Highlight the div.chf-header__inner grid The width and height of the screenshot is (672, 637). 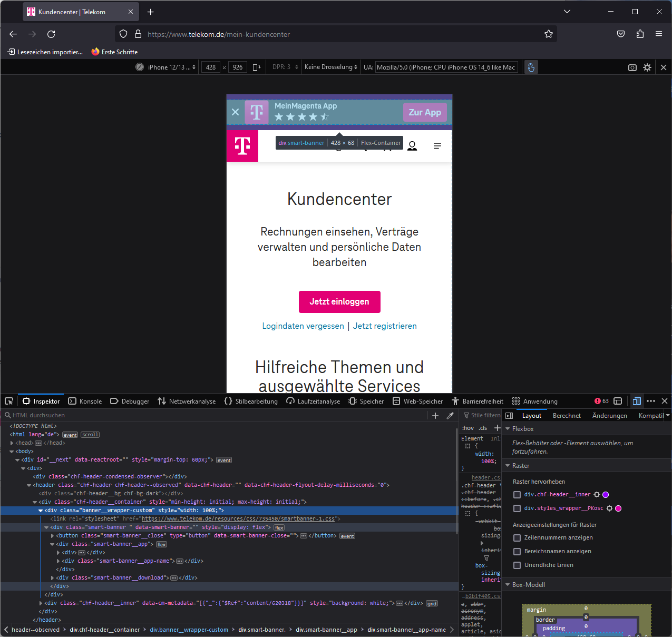(x=517, y=494)
